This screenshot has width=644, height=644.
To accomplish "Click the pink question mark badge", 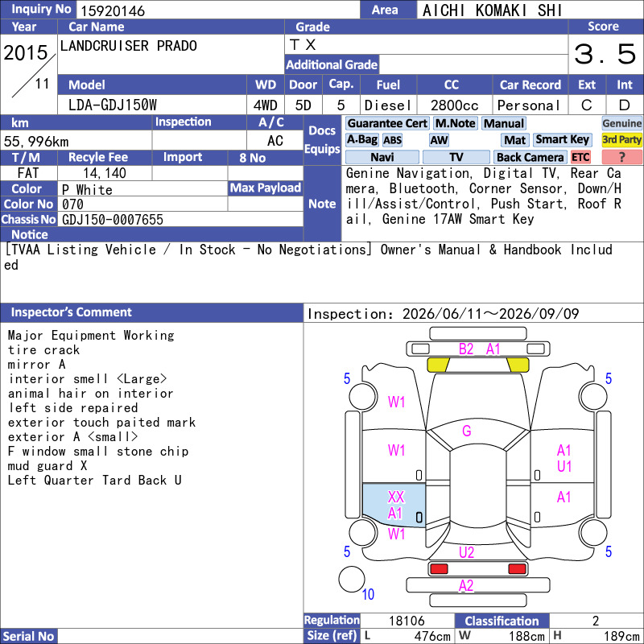I will pos(621,157).
